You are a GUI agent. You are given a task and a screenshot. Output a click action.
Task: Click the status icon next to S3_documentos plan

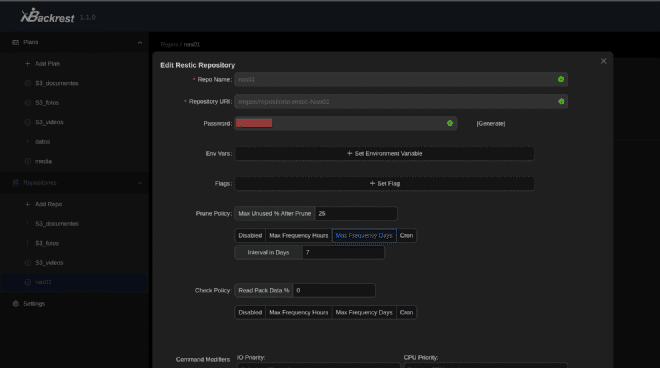click(x=27, y=83)
